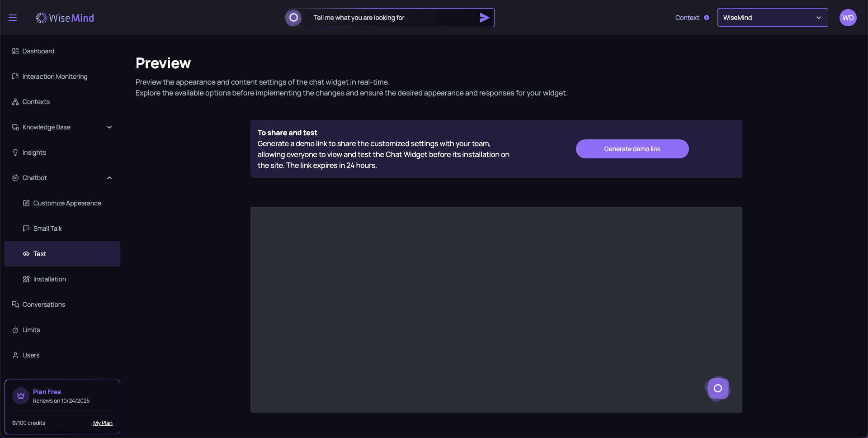The height and width of the screenshot is (438, 868).
Task: Open the Dashboard page
Action: tap(38, 51)
